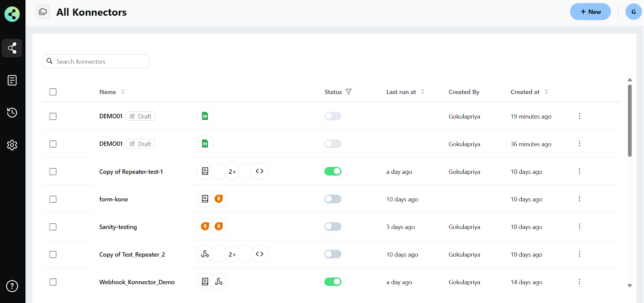This screenshot has width=644, height=303.
Task: Click the code icon in the Copy of Repeater-test-1 row
Action: (x=260, y=171)
